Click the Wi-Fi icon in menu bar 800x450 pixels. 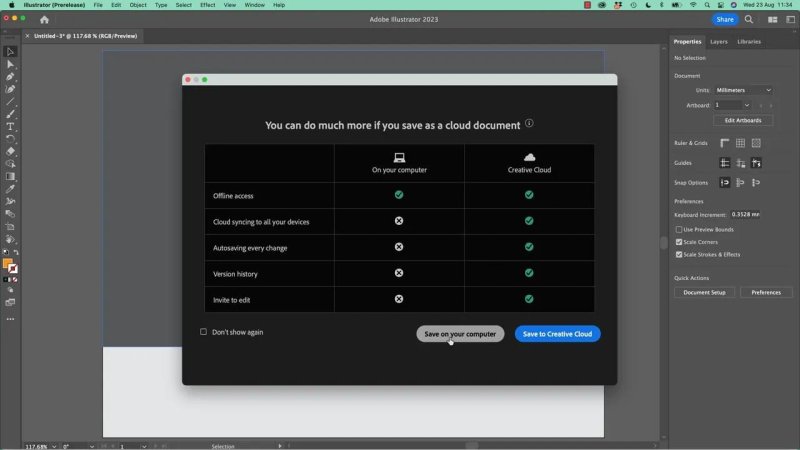click(x=693, y=5)
